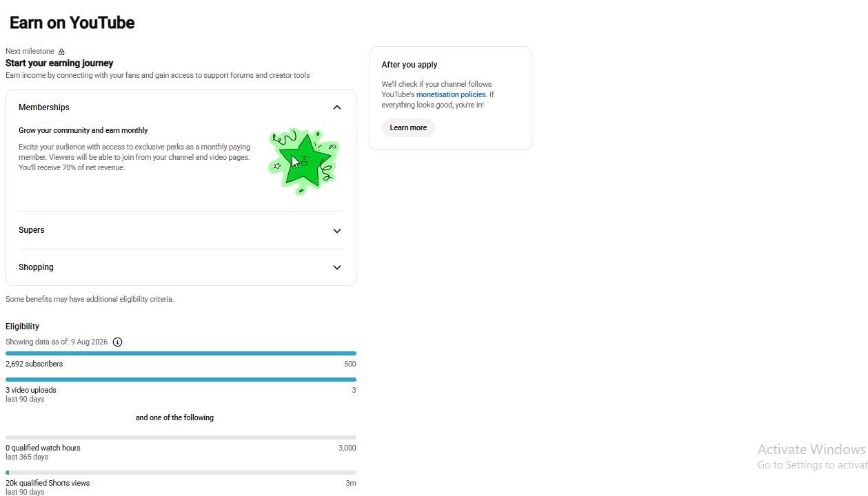Click the 0 qualified watch hours text

[x=43, y=448]
